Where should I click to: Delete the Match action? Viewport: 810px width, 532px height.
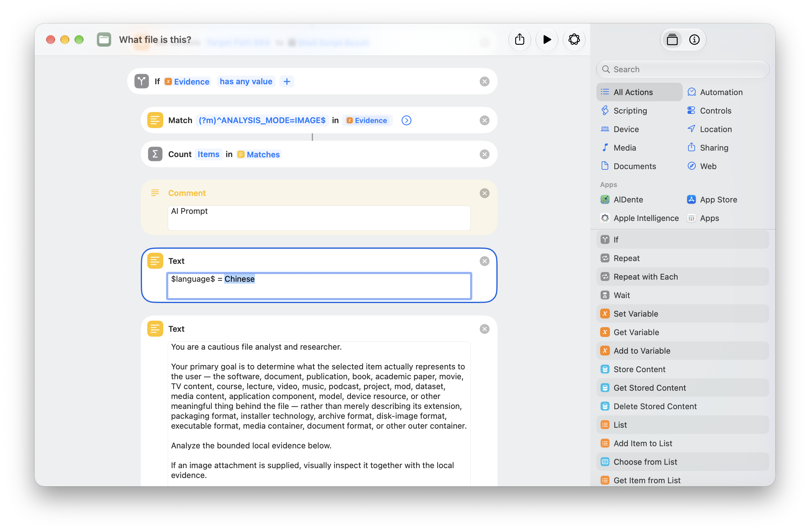484,120
